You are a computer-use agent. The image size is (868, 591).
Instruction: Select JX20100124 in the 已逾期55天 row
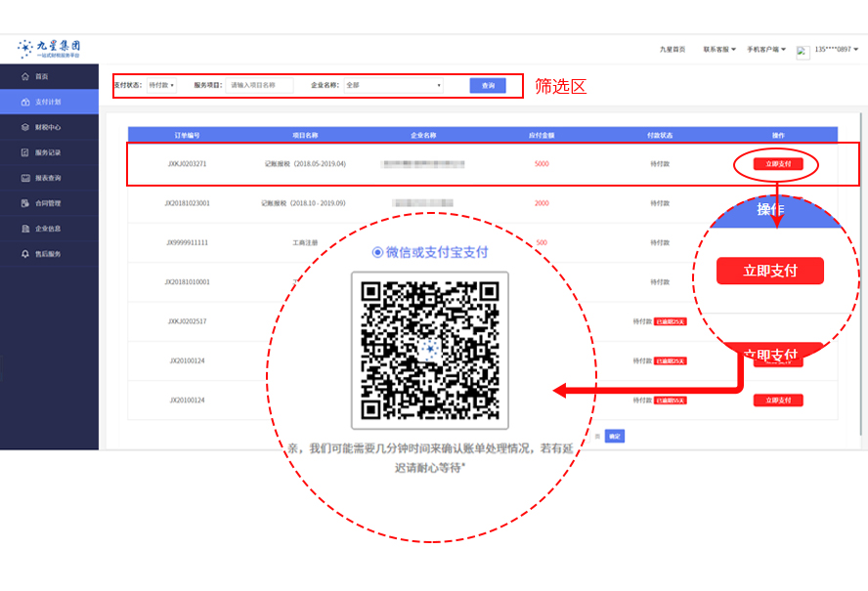point(187,401)
